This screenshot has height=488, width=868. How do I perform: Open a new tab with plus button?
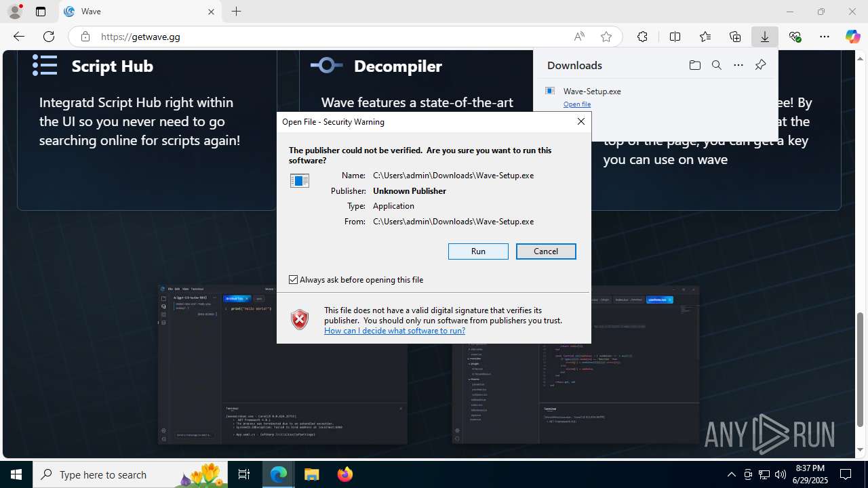236,12
